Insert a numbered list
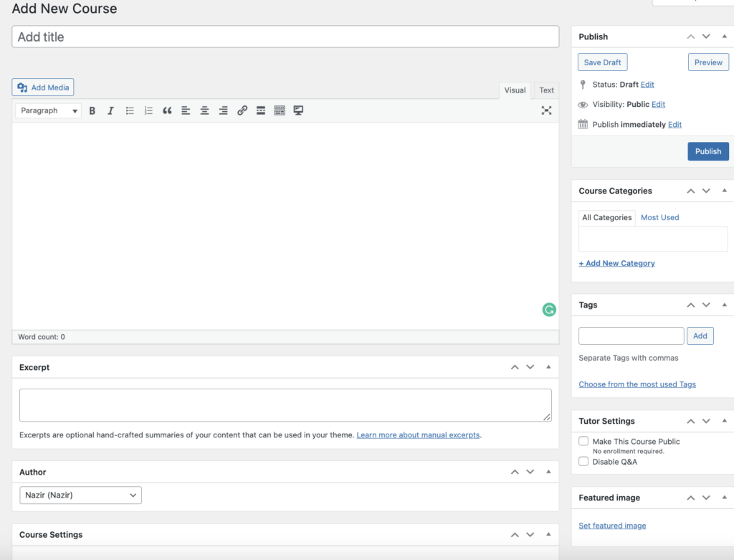The height and width of the screenshot is (560, 734). click(x=148, y=110)
